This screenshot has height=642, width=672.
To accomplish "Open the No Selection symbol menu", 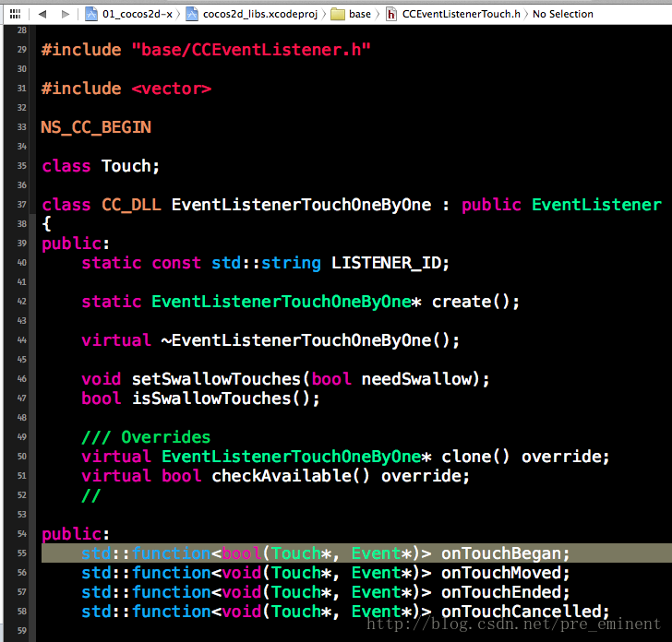I will 563,14.
